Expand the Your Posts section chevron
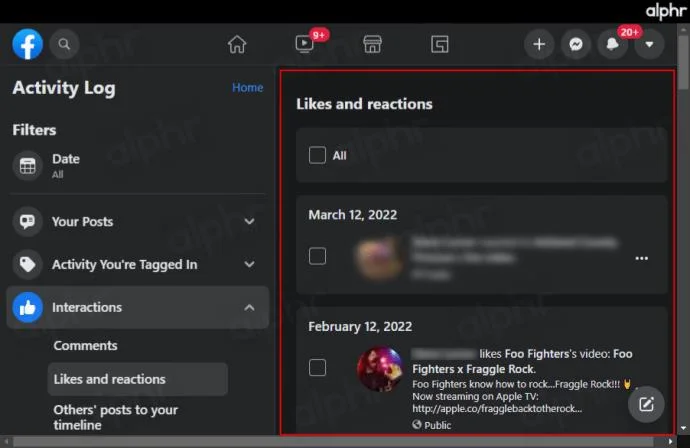690x448 pixels. click(250, 221)
